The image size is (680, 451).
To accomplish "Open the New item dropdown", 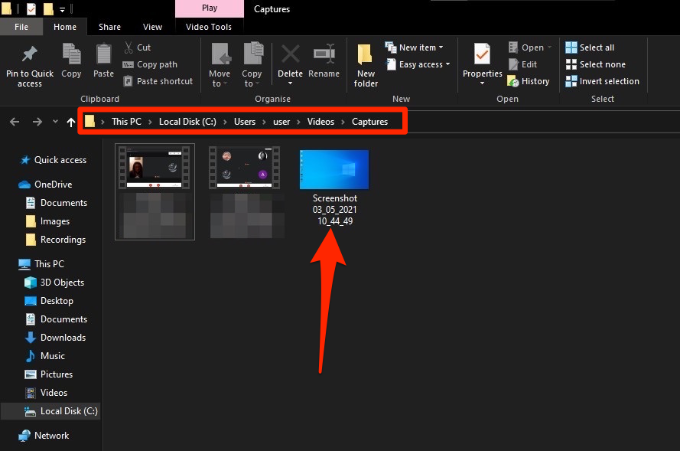I will coord(415,47).
